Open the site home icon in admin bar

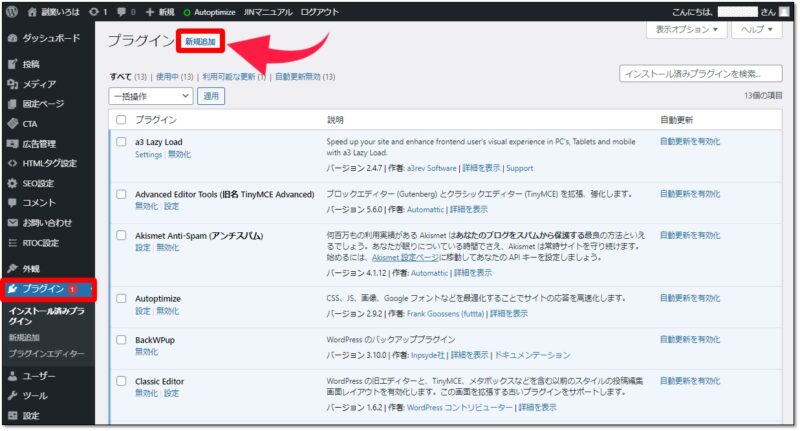[x=32, y=12]
